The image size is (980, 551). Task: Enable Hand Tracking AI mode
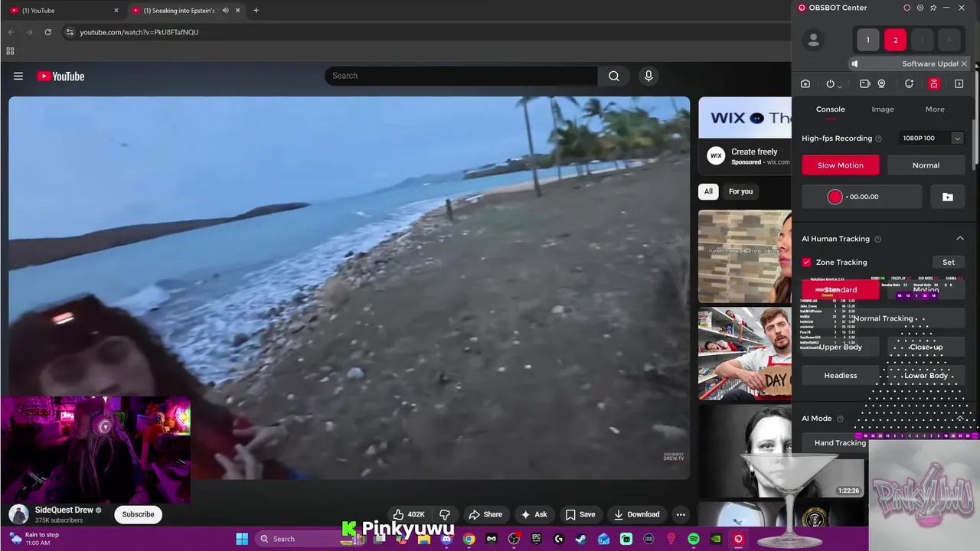[x=841, y=443]
